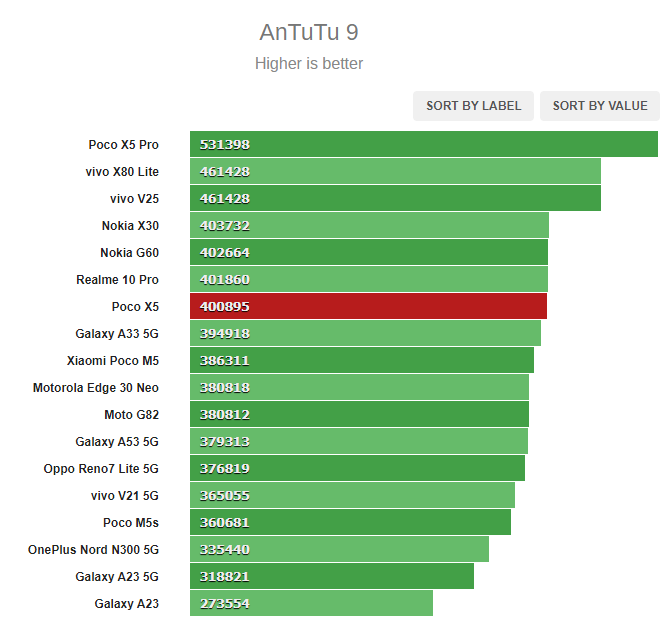
Task: Click the 'vivo V21 5G' label
Action: [x=125, y=496]
